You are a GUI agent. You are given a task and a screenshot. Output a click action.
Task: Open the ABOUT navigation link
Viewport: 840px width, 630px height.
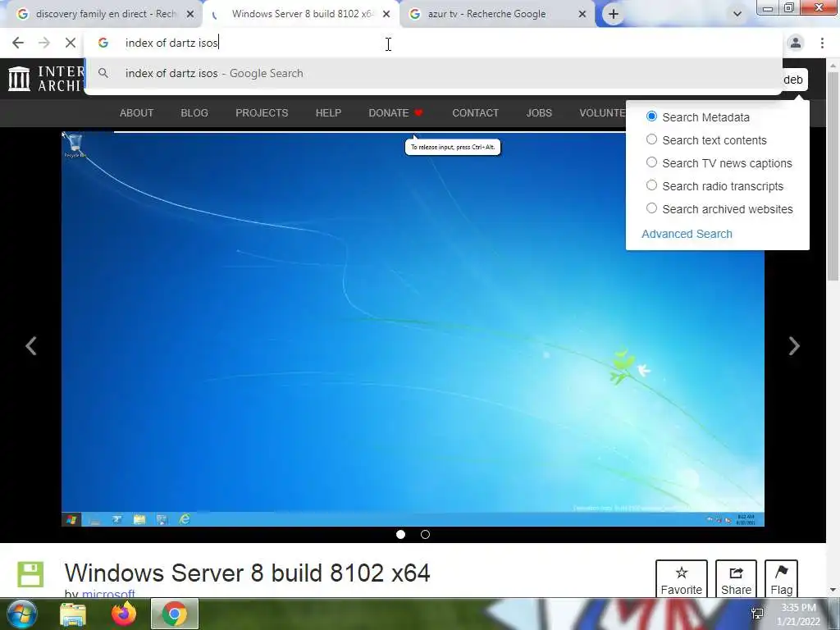[137, 113]
